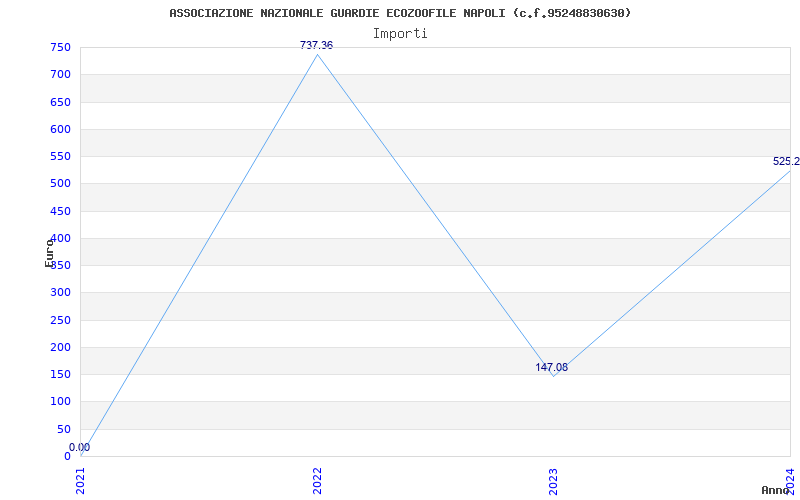Viewport: 800px width, 500px height.
Task: Select the 50 y-axis tick label
Action: point(63,429)
